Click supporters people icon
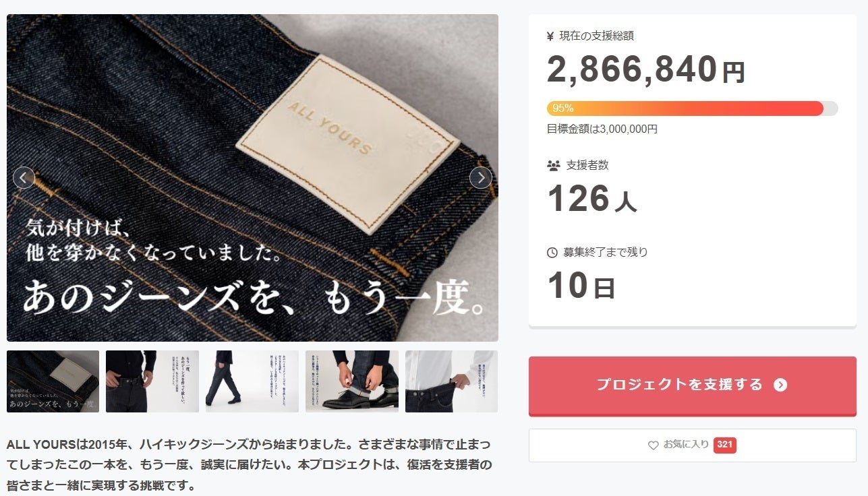 pyautogui.click(x=553, y=165)
